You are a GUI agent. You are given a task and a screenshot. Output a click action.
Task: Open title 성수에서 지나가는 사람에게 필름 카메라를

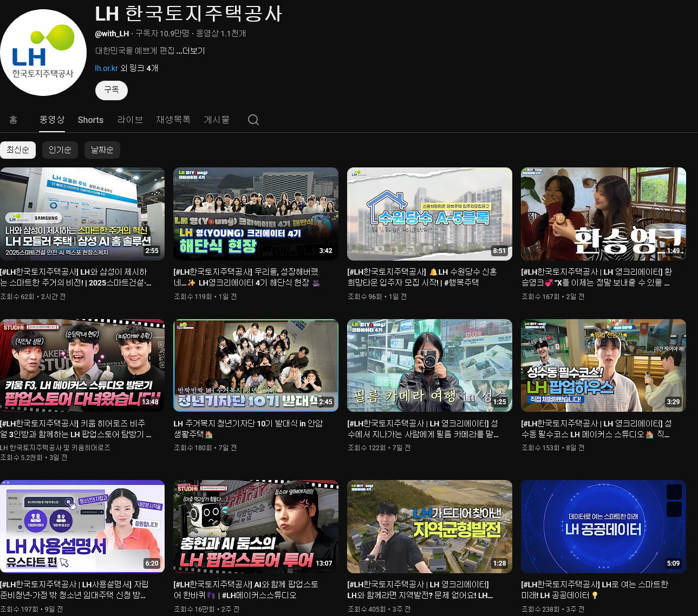click(423, 429)
